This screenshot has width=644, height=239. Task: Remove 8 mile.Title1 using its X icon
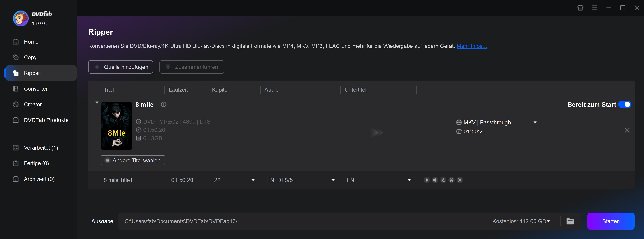[x=460, y=180]
